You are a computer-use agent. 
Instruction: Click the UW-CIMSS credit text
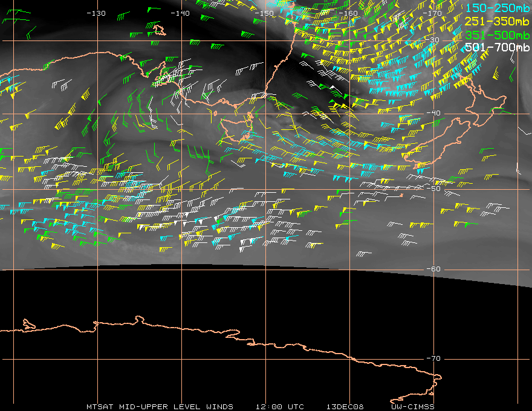[x=412, y=407]
